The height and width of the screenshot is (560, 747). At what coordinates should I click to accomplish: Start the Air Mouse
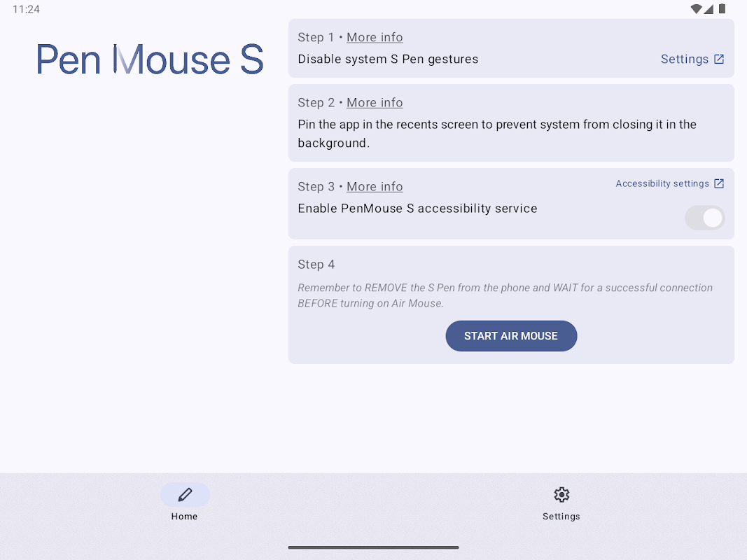pyautogui.click(x=511, y=336)
